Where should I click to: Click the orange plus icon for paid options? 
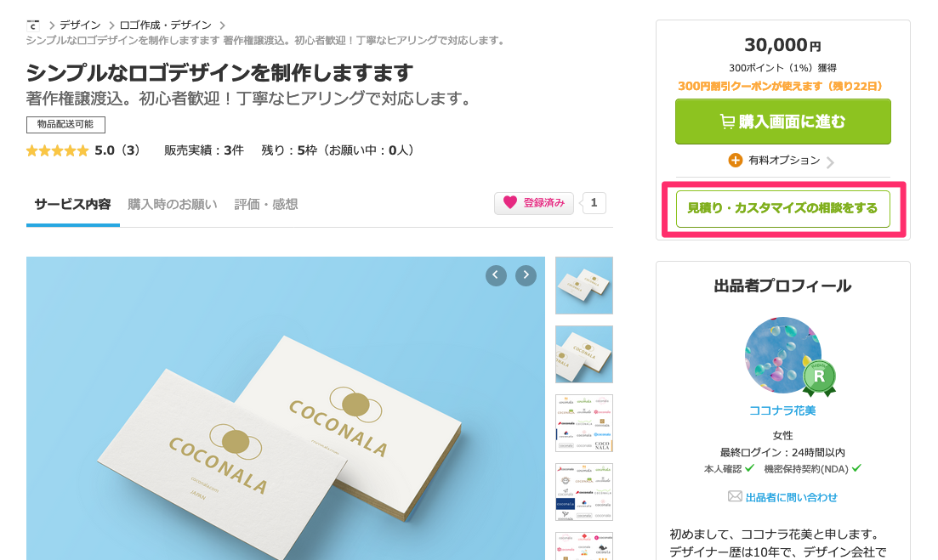pos(736,160)
